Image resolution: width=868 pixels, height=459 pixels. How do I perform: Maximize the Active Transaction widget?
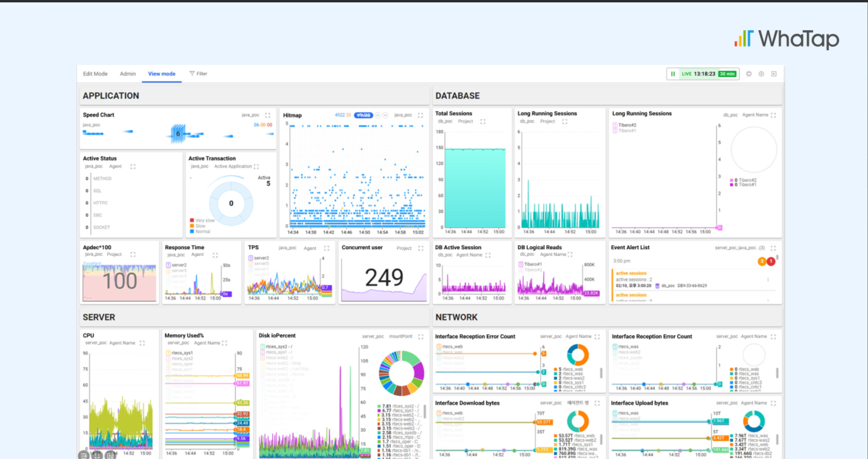click(256, 166)
